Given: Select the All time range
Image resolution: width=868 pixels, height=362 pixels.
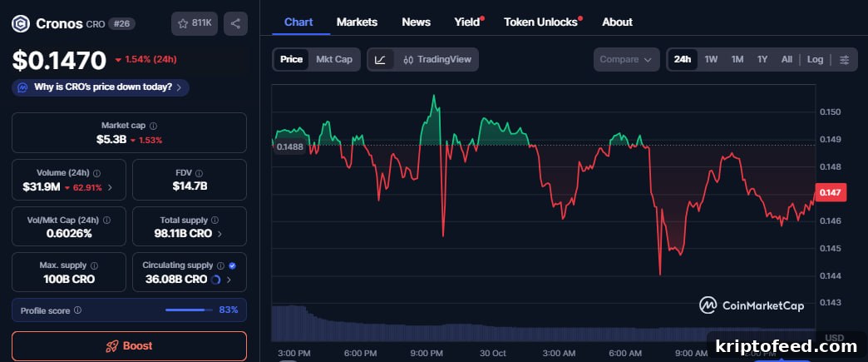Looking at the screenshot, I should tap(787, 59).
